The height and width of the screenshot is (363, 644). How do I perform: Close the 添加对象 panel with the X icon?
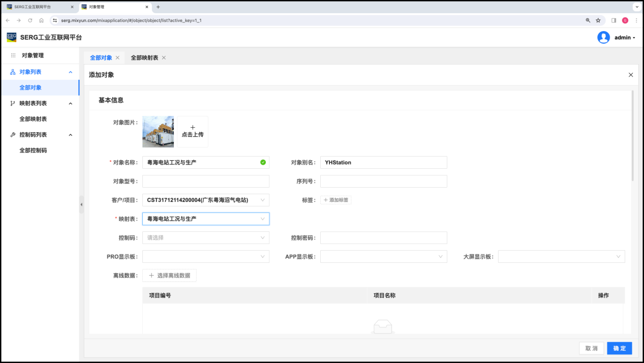pyautogui.click(x=631, y=75)
